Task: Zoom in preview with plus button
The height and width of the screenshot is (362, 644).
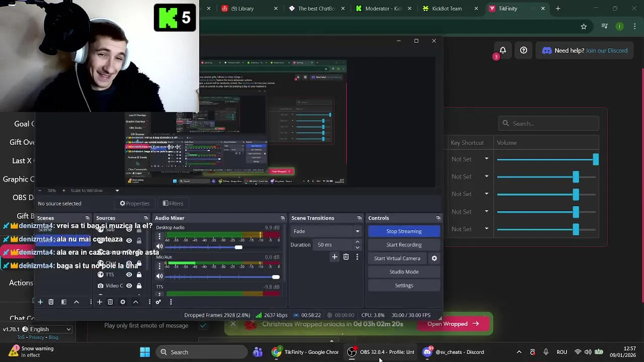Action: [63, 191]
